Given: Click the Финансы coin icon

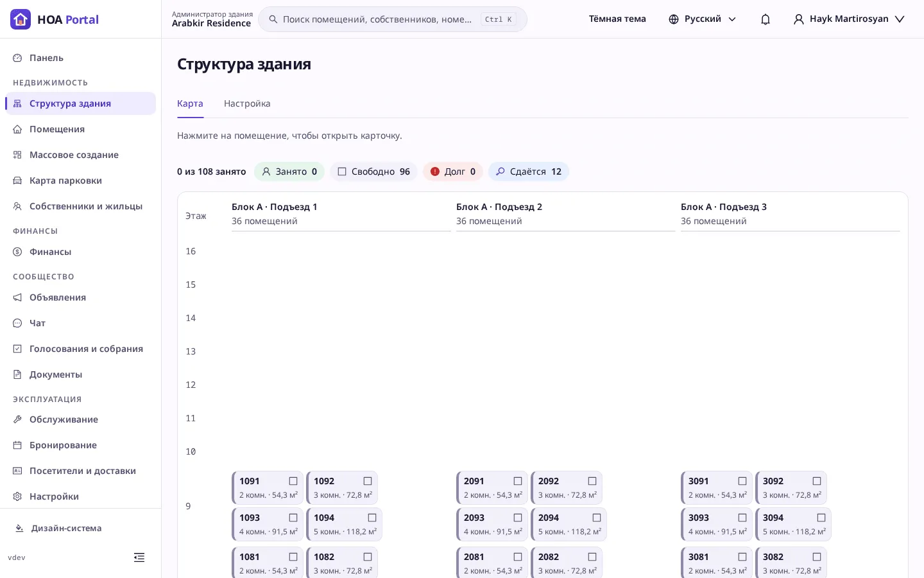Looking at the screenshot, I should click(x=17, y=252).
